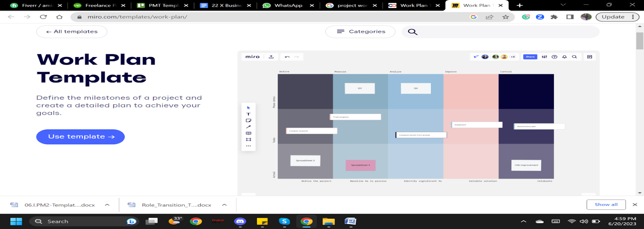Open volume control in system tray

[584, 221]
